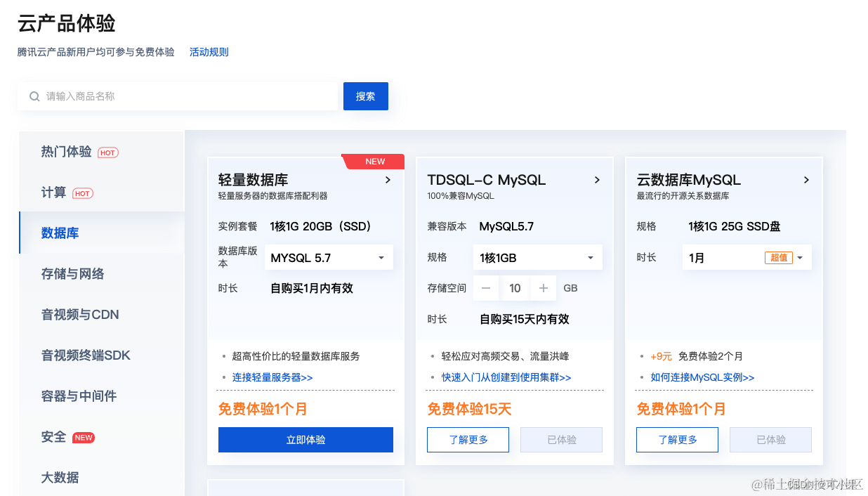
Task: Select 存储与网络 in the left menu
Action: pos(73,273)
